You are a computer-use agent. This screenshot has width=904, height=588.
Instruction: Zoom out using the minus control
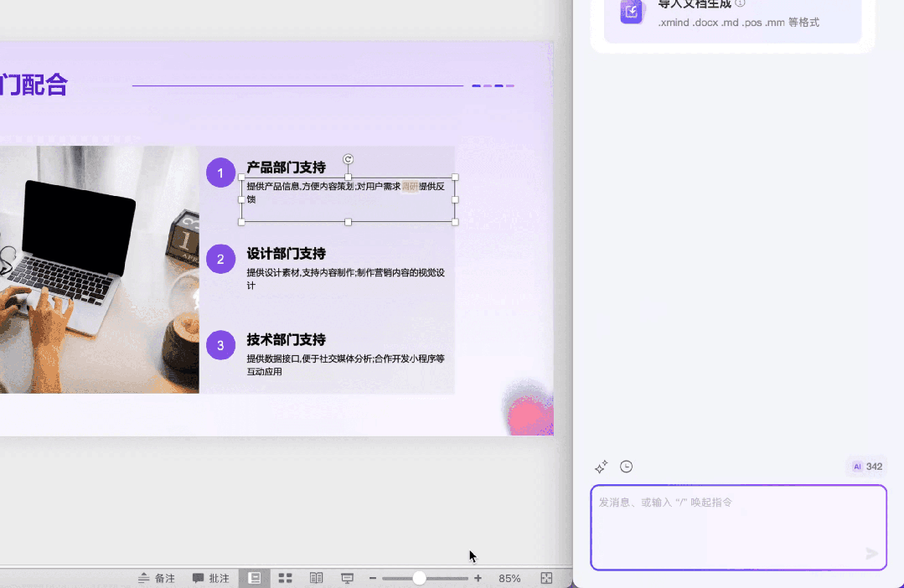coord(372,577)
